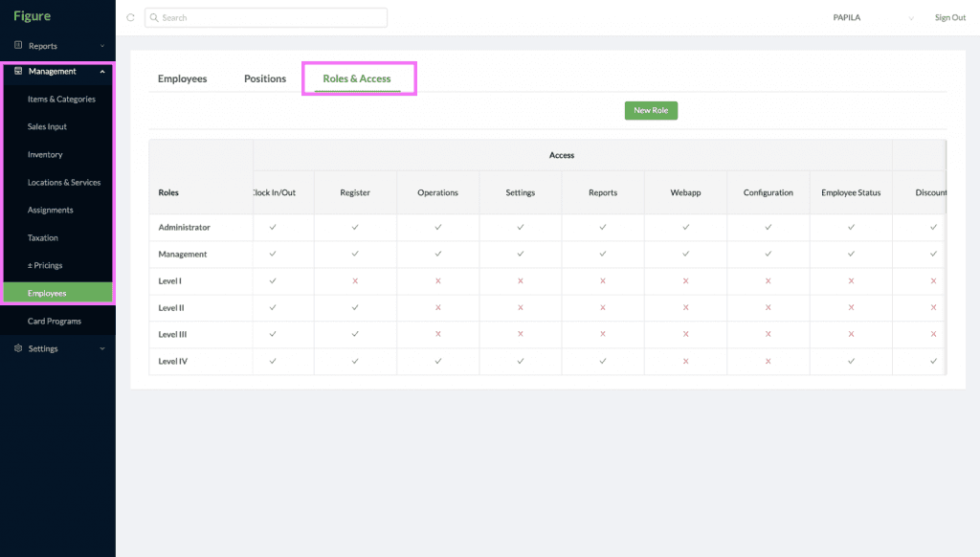Click the Settings gear icon in the sidebar
The height and width of the screenshot is (557, 980).
click(18, 348)
